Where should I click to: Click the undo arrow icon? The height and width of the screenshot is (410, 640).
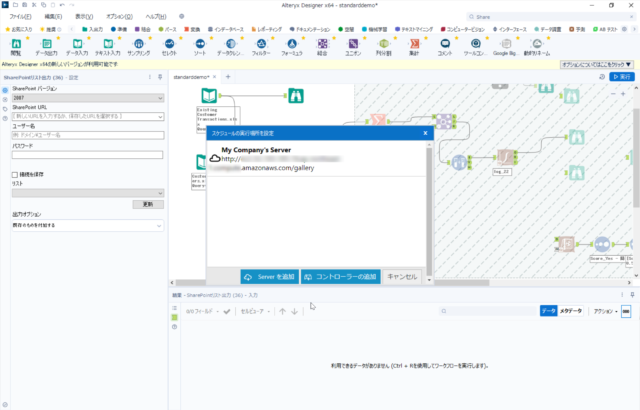tap(62, 5)
